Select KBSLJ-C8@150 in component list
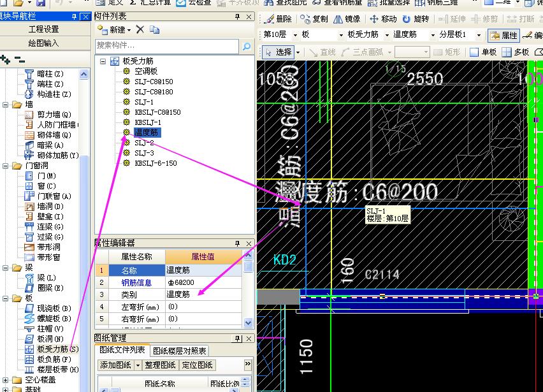The height and width of the screenshot is (392, 543). [157, 112]
